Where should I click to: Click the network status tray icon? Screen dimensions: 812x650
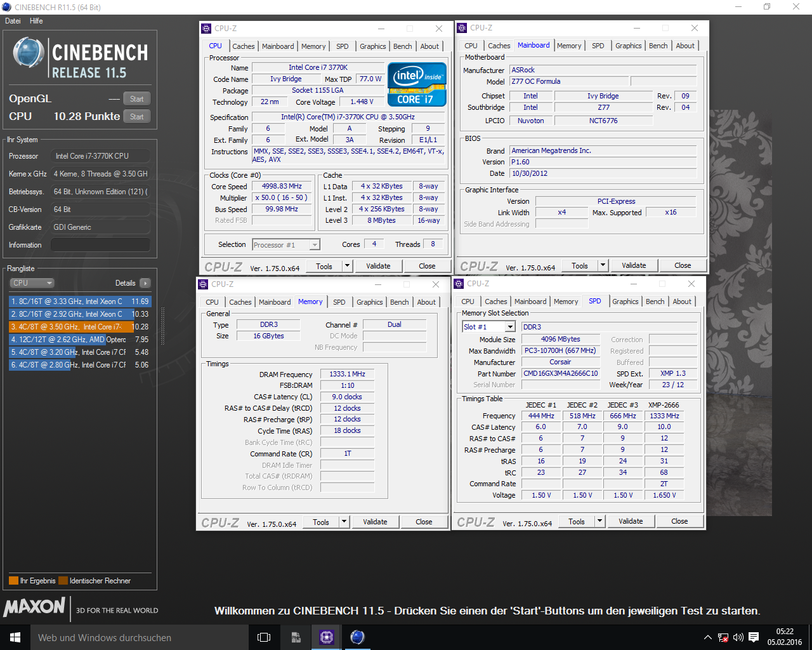click(723, 637)
